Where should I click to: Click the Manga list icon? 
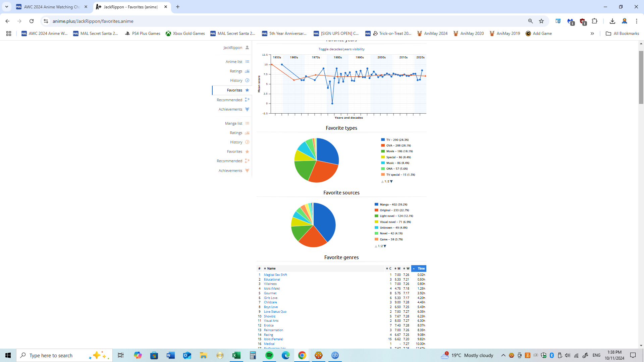pos(247,123)
